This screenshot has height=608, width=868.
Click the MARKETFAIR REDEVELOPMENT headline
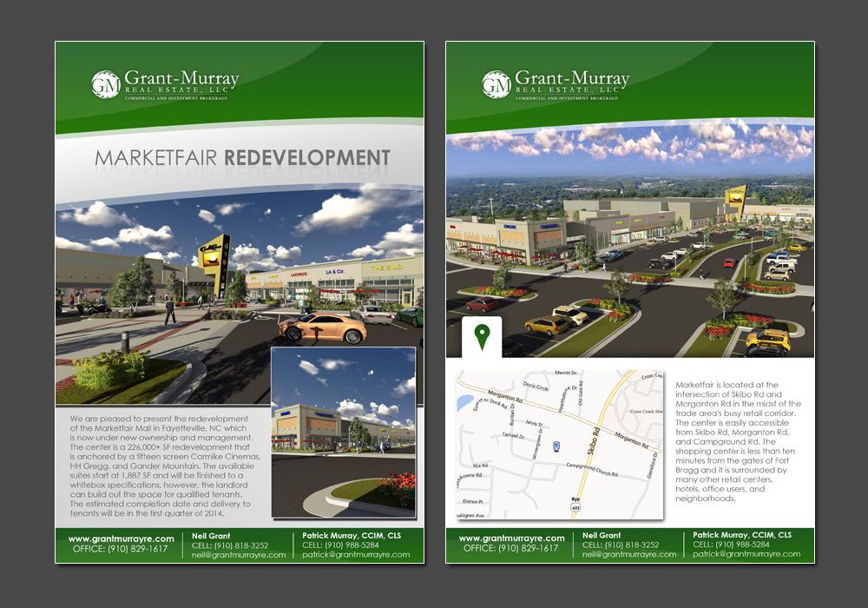pos(242,158)
